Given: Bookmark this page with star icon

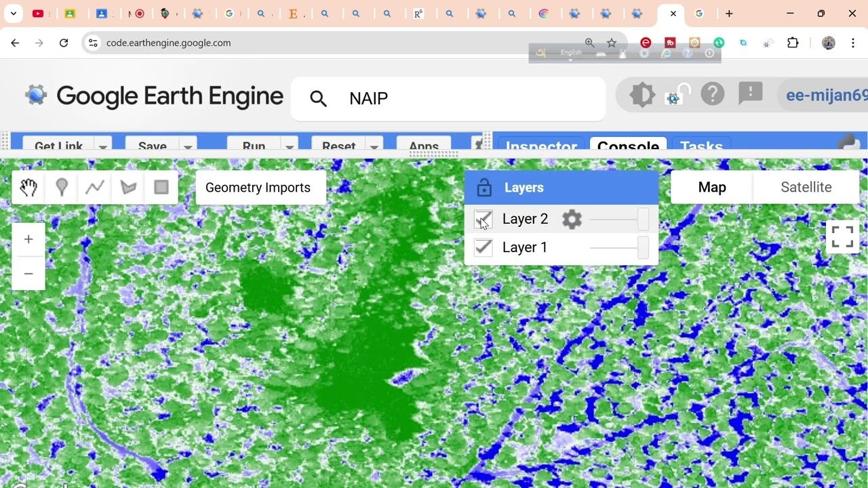Looking at the screenshot, I should pyautogui.click(x=612, y=43).
